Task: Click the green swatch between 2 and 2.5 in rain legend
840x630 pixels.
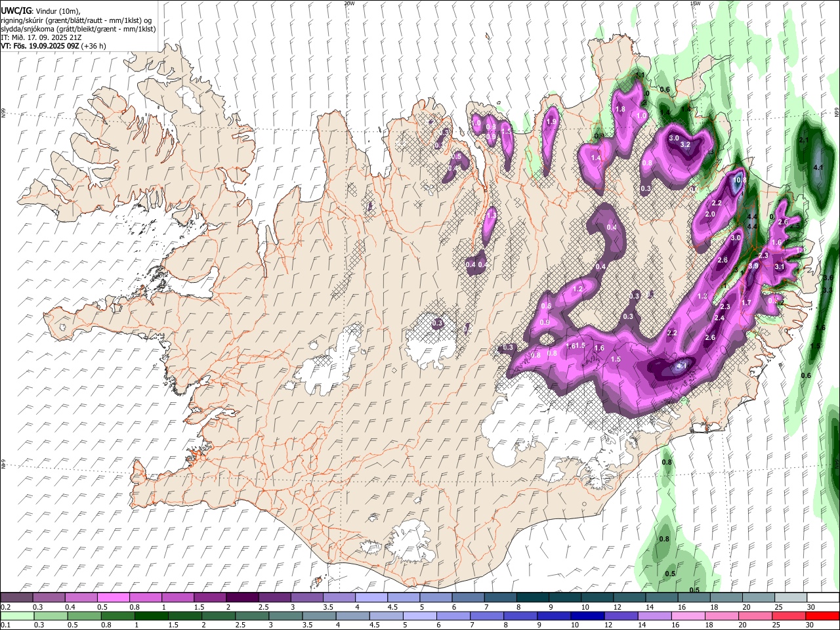Action: [218, 616]
